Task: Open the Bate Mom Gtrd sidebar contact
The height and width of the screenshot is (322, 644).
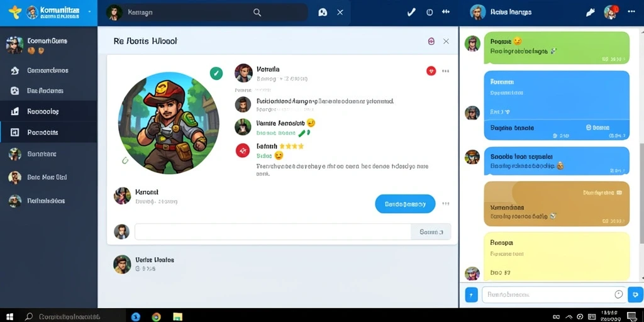Action: [x=48, y=177]
